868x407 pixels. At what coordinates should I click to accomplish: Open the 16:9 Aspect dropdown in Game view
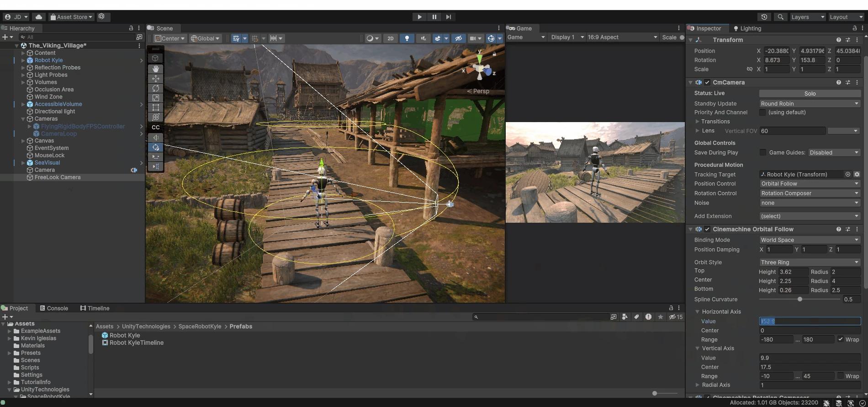click(x=622, y=37)
